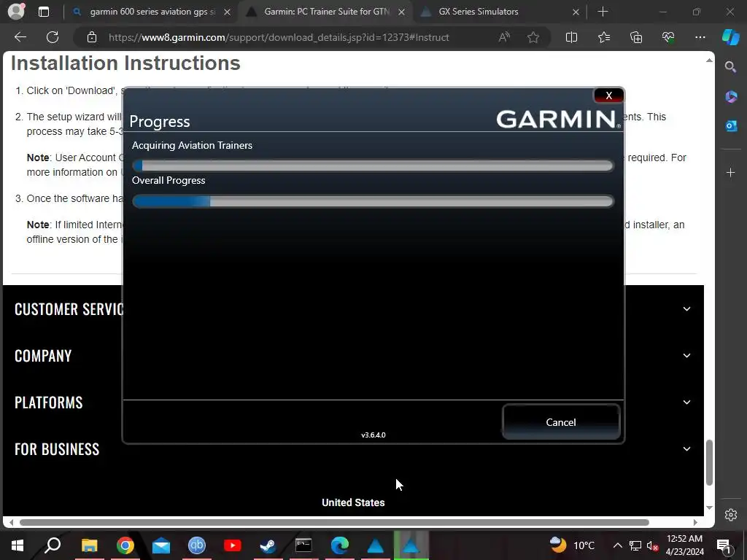The width and height of the screenshot is (747, 560).
Task: Close the GX Series Simulators tab
Action: 576,12
